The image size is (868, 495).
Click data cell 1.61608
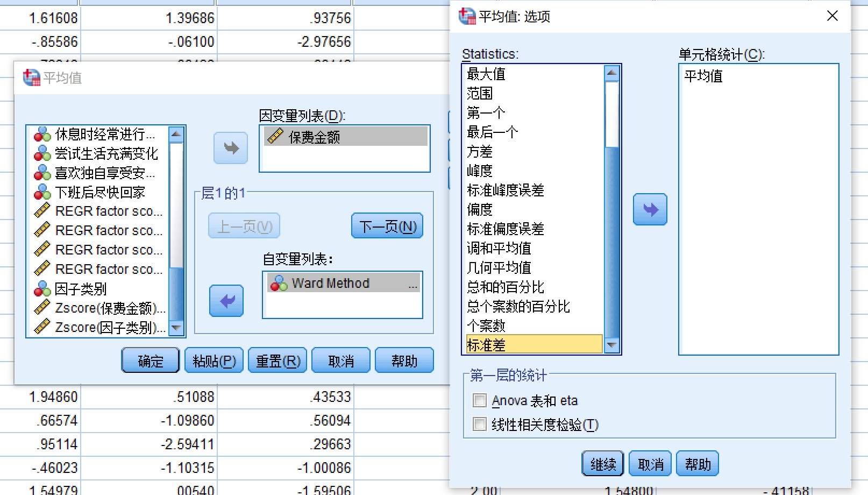point(40,18)
